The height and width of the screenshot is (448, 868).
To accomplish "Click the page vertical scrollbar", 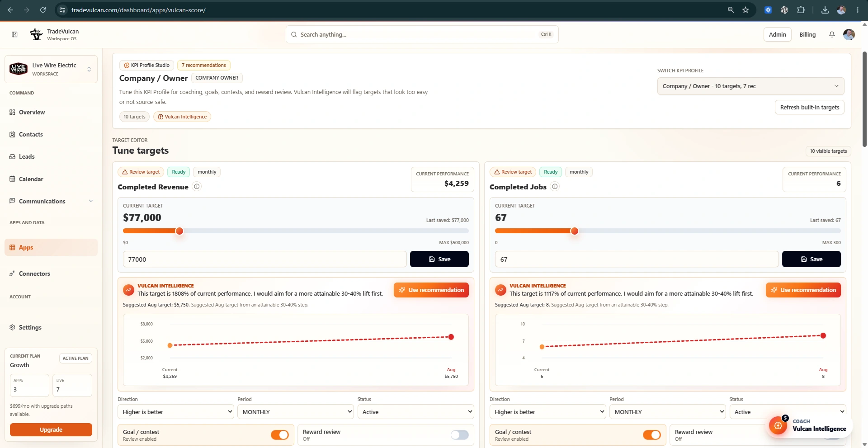I will click(x=864, y=99).
